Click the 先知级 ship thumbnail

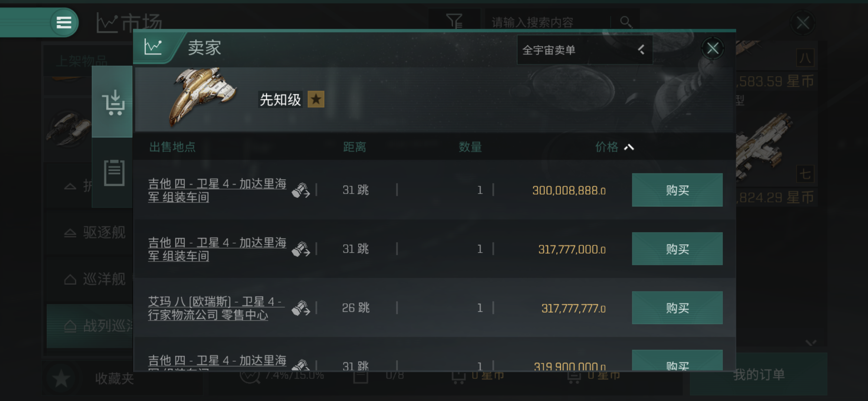click(202, 97)
